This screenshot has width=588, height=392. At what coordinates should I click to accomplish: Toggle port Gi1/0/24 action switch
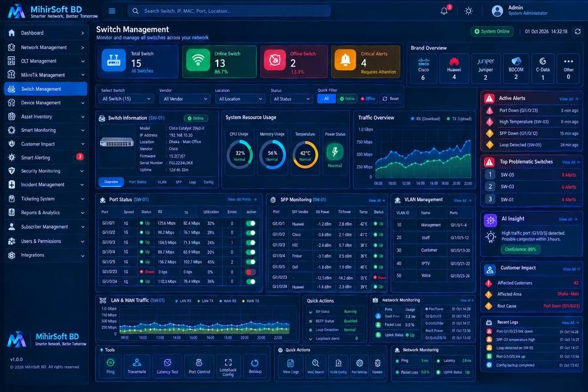pyautogui.click(x=250, y=282)
